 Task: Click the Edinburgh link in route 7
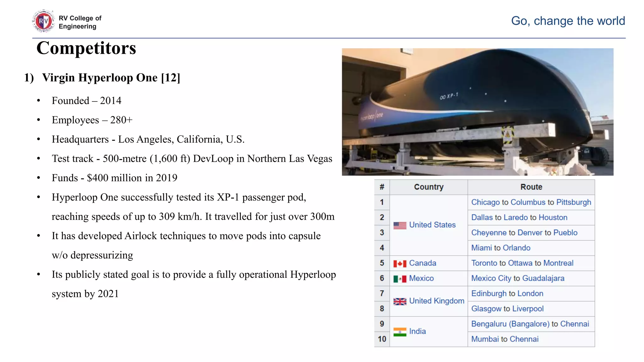(x=489, y=293)
